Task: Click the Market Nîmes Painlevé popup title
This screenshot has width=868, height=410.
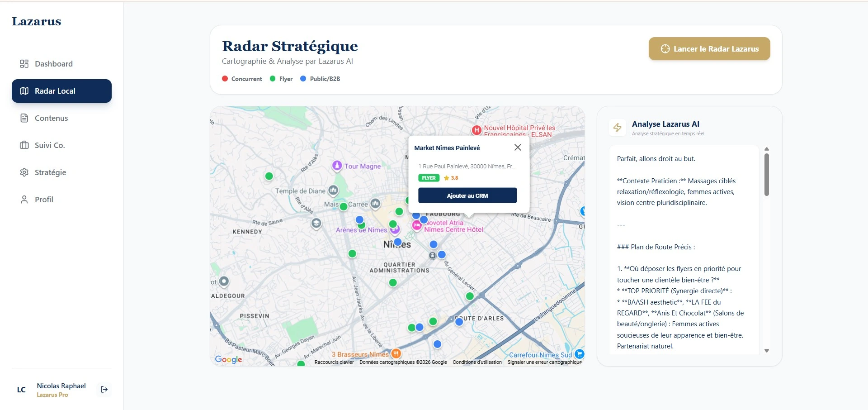Action: point(447,148)
